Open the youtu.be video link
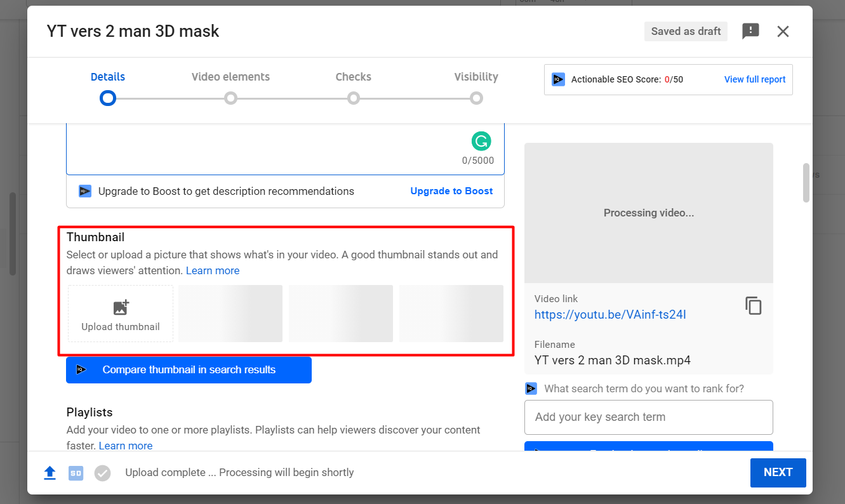Screen dimensions: 845x504 tap(610, 315)
